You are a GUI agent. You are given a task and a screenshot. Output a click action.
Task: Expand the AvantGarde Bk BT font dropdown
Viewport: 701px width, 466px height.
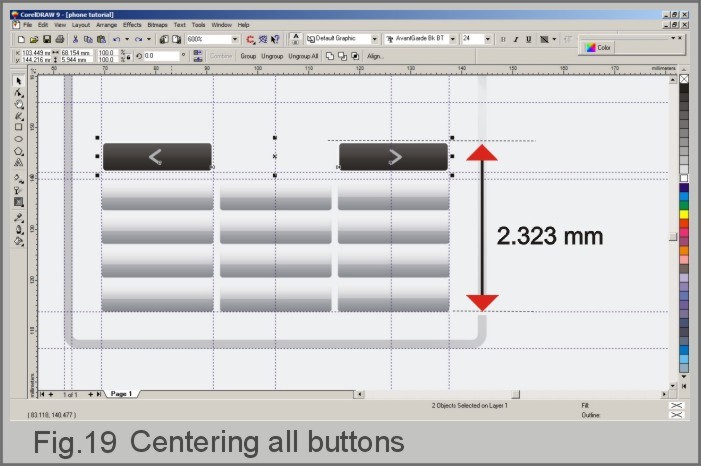(x=452, y=39)
